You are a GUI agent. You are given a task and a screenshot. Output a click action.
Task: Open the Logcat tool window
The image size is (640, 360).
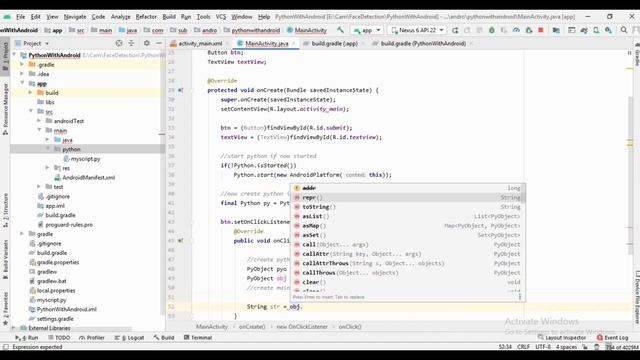click(130, 338)
